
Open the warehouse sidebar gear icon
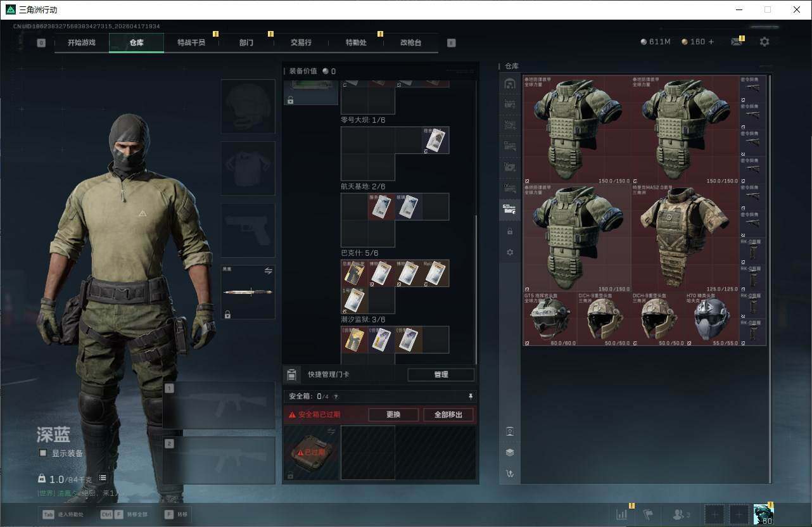click(510, 252)
